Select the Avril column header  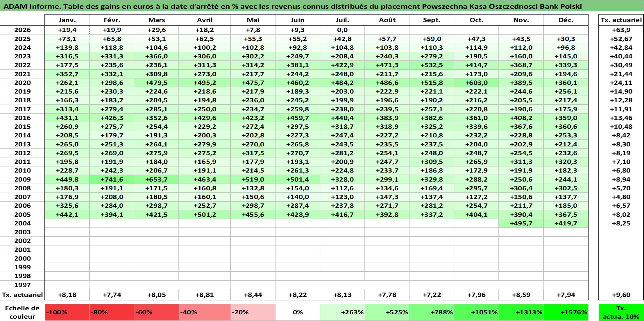point(205,20)
